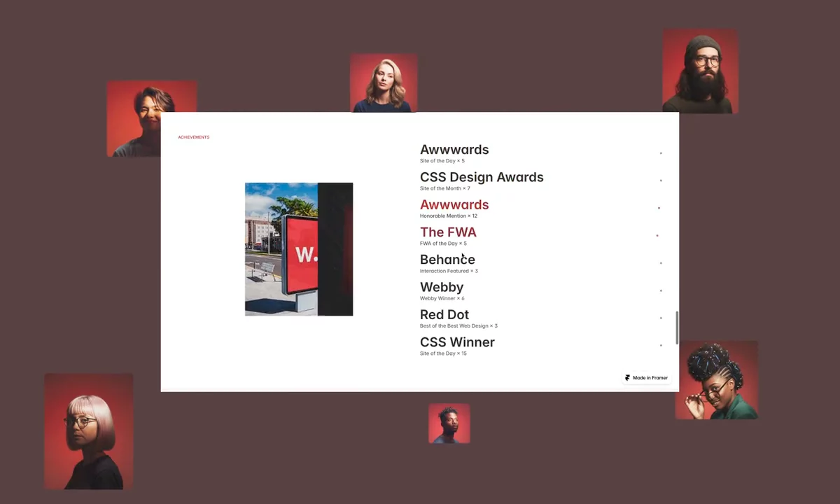Screen dimensions: 840x504
Task: Select the woman with beaded hair portrait
Action: tap(717, 380)
